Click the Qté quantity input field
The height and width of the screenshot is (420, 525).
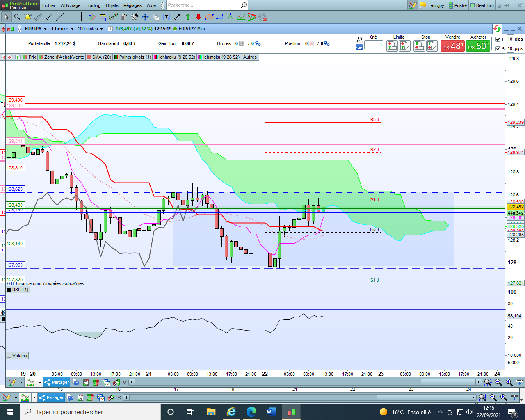(373, 45)
